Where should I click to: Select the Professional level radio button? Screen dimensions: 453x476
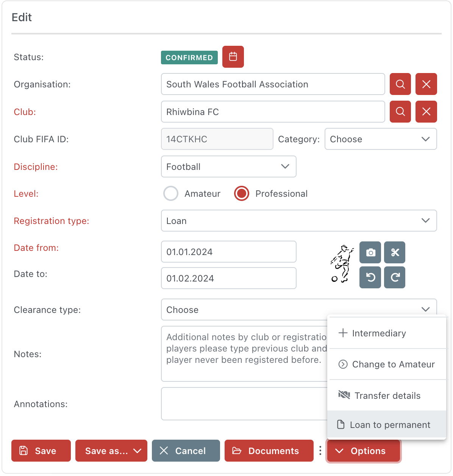point(242,193)
